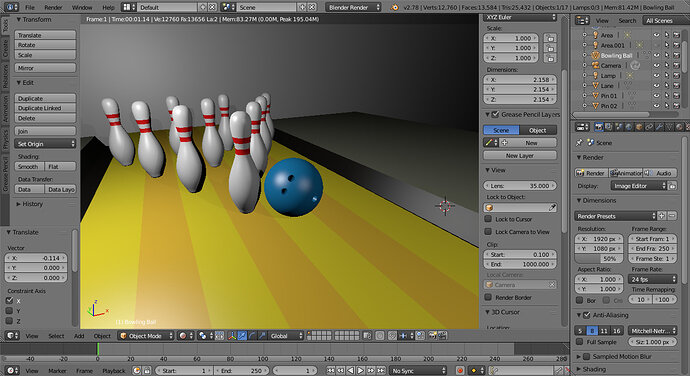Click the Mirror button
Screen dimensions: 690x376
coord(45,68)
